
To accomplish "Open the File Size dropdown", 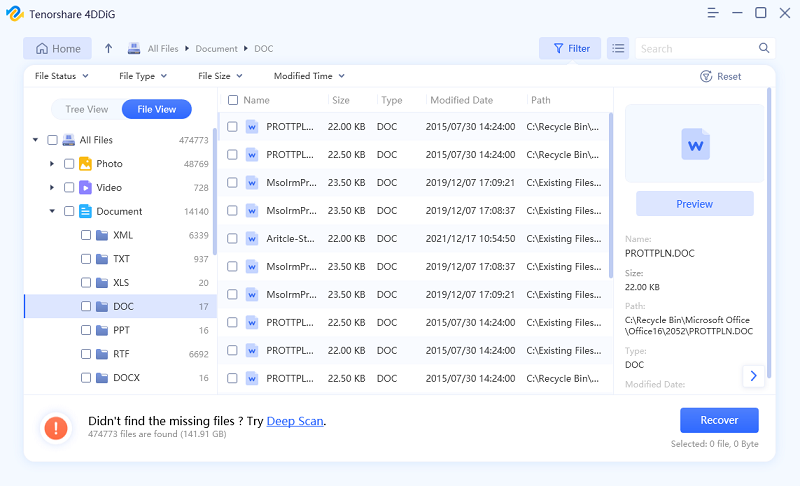I will click(220, 76).
